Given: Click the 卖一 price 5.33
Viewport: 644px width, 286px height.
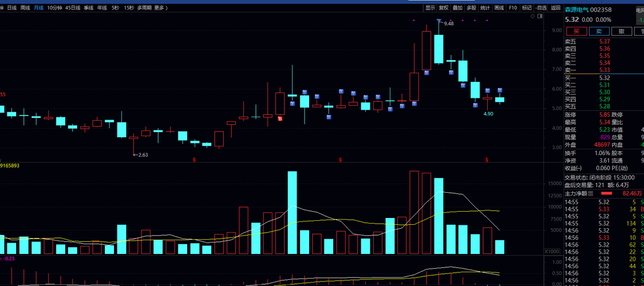Looking at the screenshot, I should (605, 70).
